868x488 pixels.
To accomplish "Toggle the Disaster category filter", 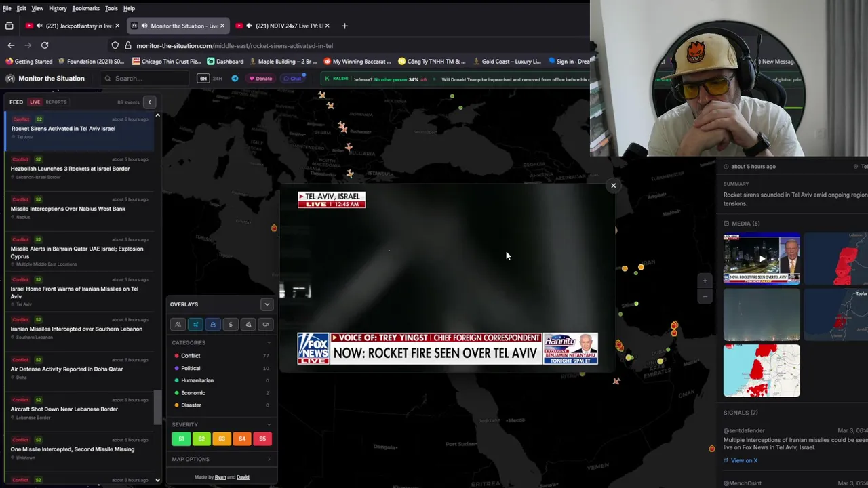I will pos(221,405).
